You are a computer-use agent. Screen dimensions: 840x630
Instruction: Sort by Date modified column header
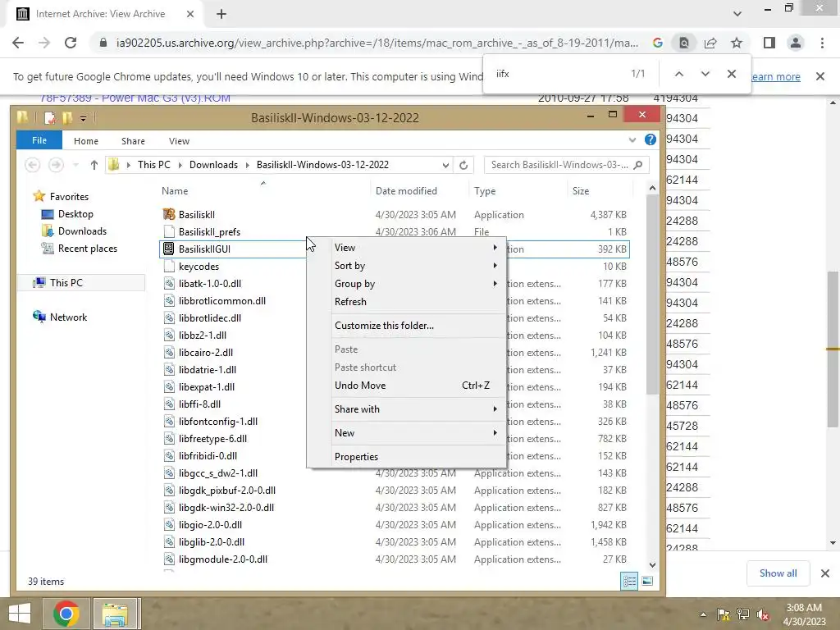406,191
